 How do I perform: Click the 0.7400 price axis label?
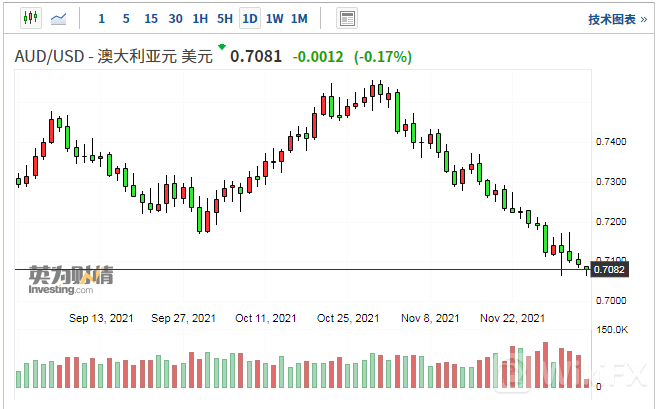click(x=610, y=142)
